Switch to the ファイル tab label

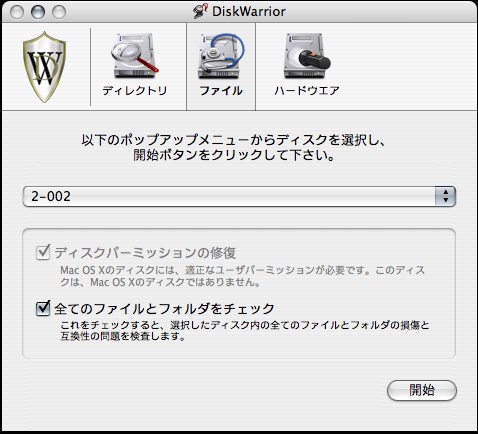pos(221,91)
